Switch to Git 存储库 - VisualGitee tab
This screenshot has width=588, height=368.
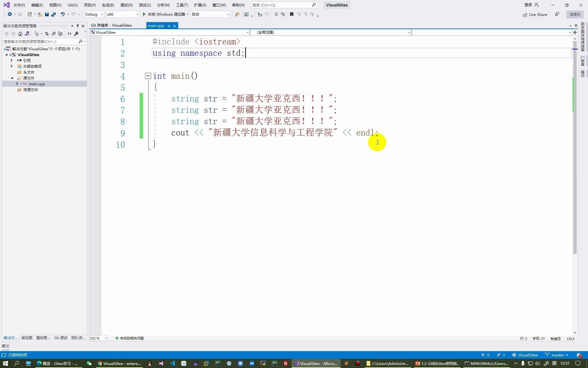tap(111, 25)
